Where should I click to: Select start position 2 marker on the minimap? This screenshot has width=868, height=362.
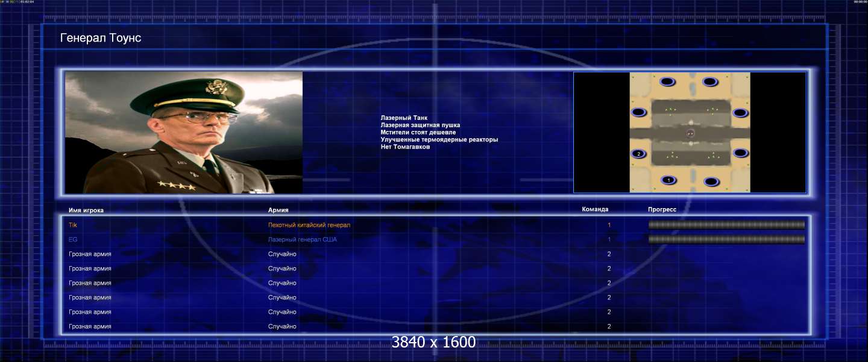(x=639, y=154)
